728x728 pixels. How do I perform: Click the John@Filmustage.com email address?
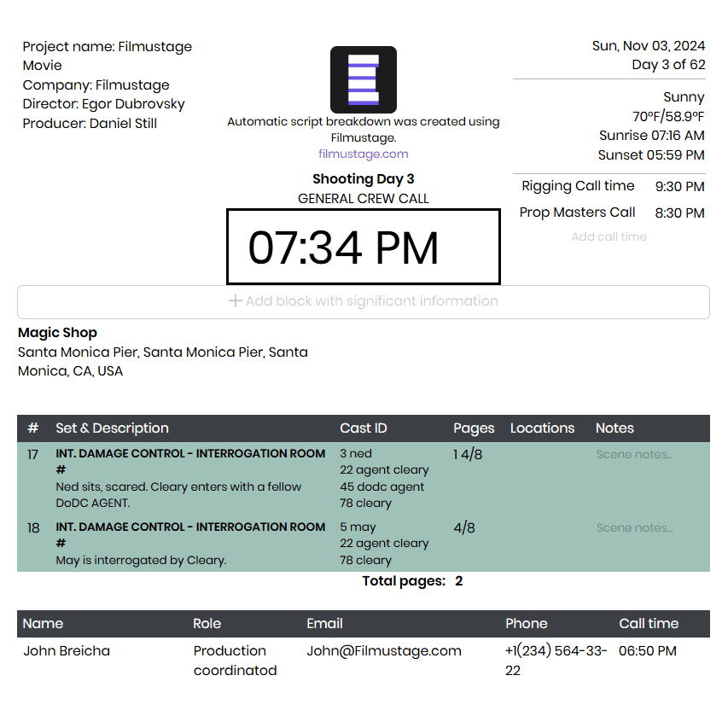click(x=383, y=650)
